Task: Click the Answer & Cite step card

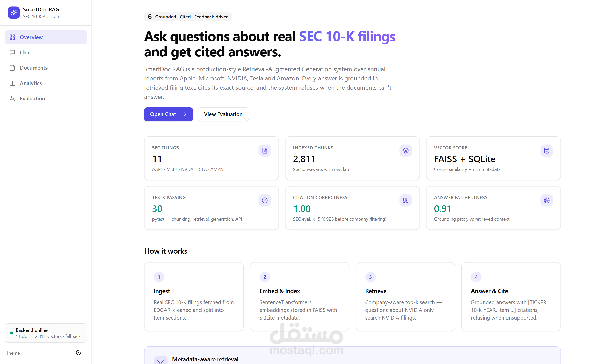Action: 511,297
